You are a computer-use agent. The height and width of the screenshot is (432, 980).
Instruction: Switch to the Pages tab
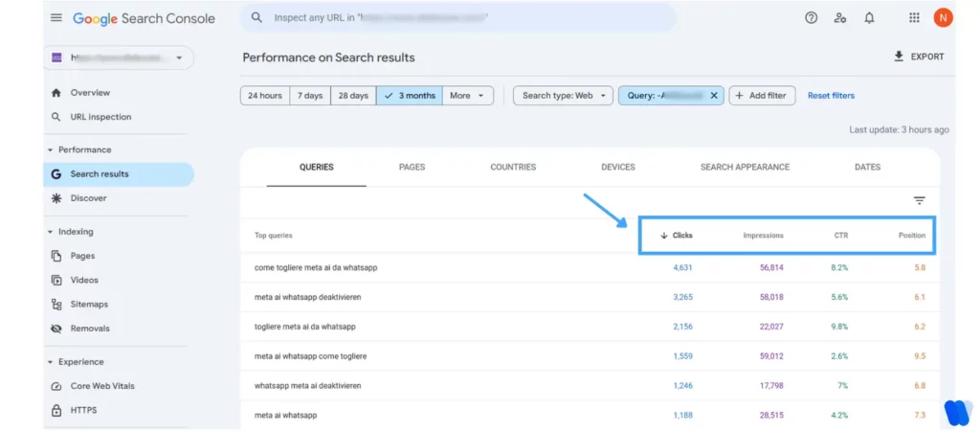click(x=412, y=167)
